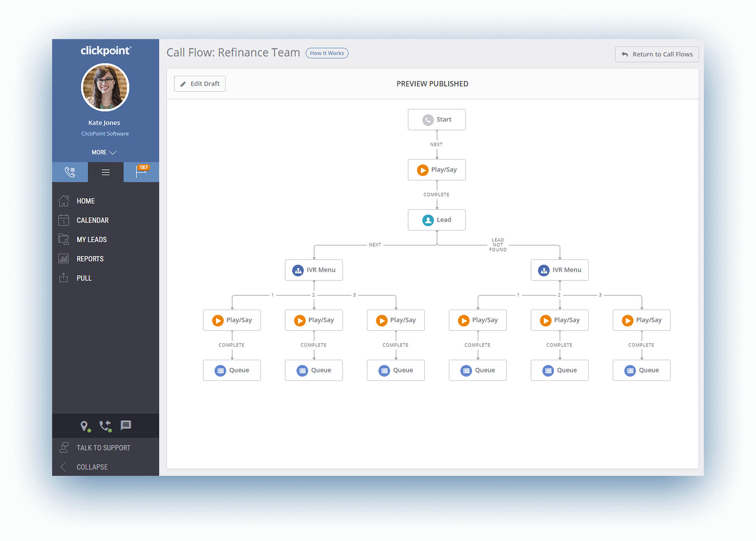This screenshot has width=756, height=541.
Task: Click the top Play/Say node's orange play icon
Action: click(422, 170)
